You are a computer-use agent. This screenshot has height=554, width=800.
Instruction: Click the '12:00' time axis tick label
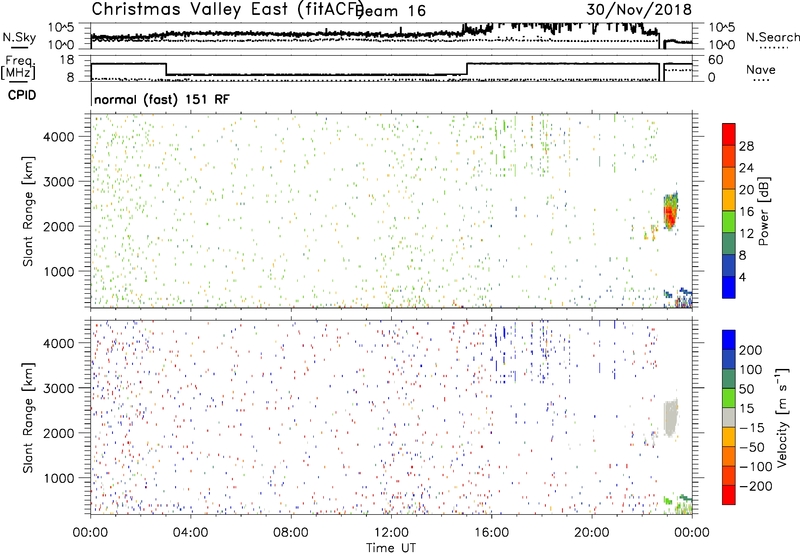coord(391,533)
